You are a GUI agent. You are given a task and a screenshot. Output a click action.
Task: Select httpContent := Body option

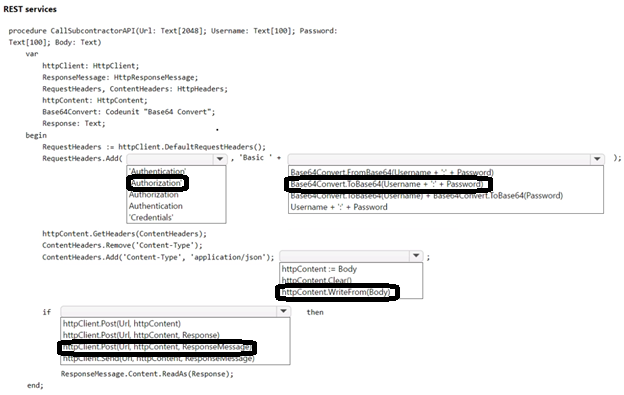[319, 269]
